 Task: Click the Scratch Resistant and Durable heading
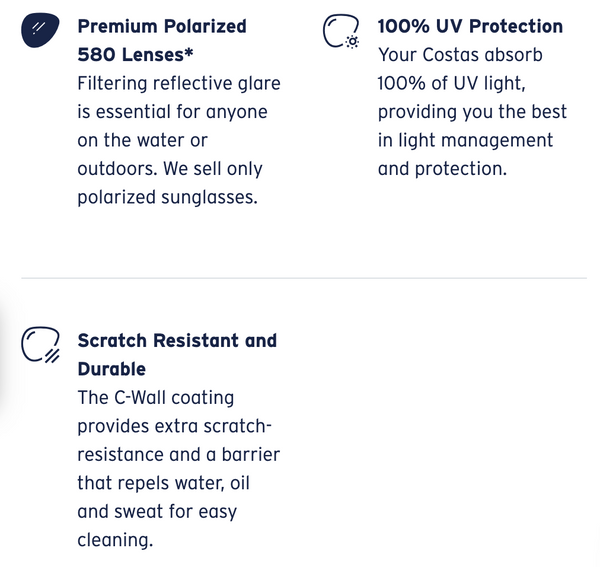[177, 340]
